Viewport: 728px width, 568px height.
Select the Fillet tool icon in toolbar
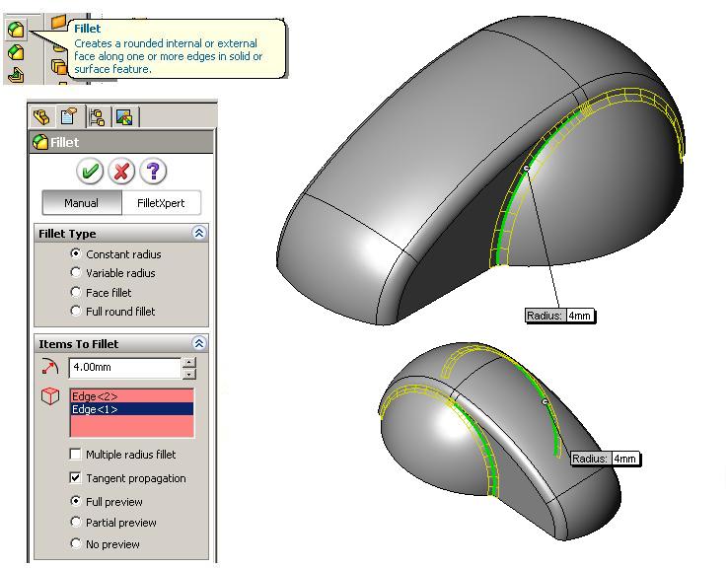tap(16, 30)
